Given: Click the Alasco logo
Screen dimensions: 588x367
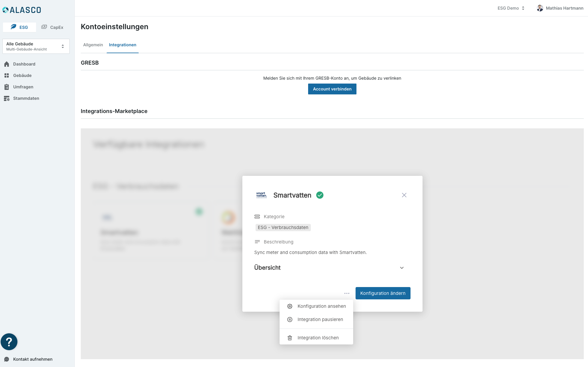Looking at the screenshot, I should click(22, 10).
